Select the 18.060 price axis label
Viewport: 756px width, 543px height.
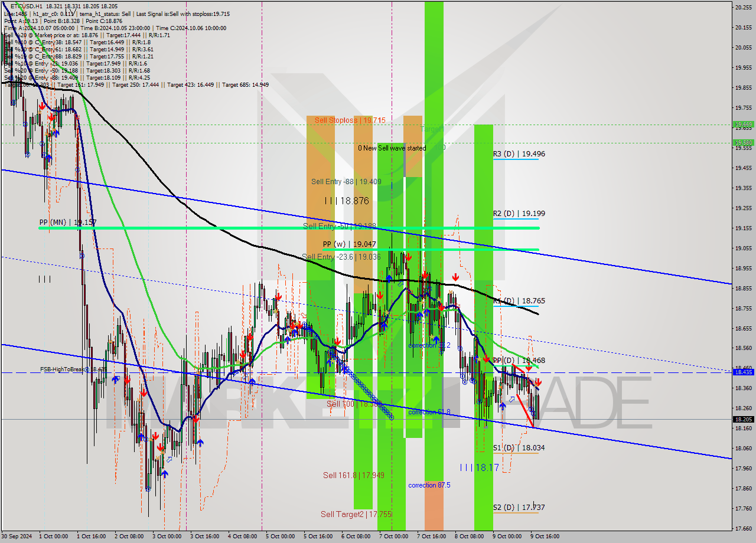743,448
